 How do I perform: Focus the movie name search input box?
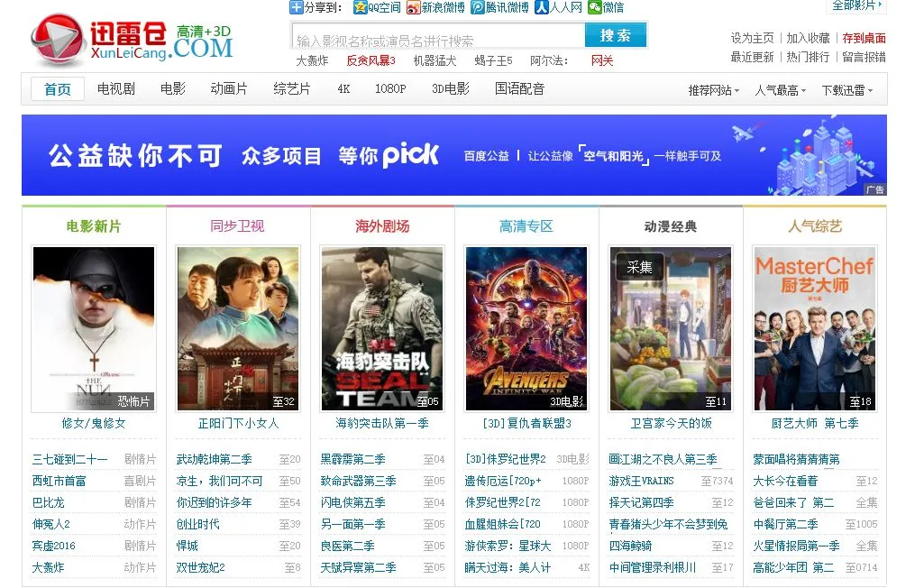[438, 36]
